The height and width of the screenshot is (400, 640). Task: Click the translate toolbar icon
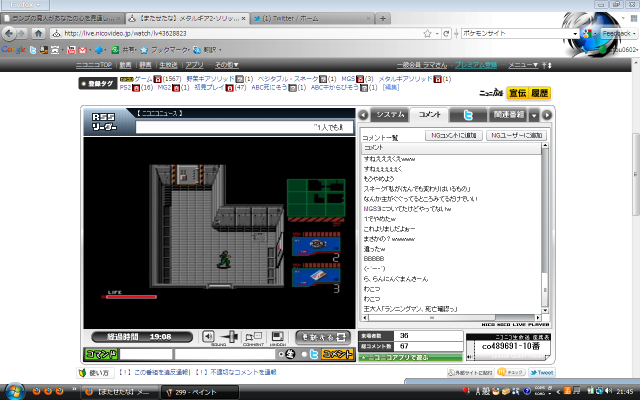click(197, 50)
